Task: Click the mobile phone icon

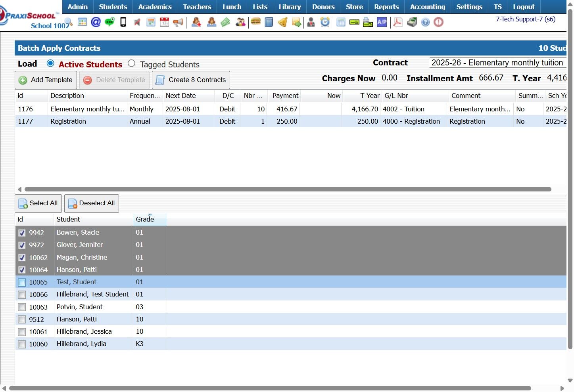Action: point(123,22)
